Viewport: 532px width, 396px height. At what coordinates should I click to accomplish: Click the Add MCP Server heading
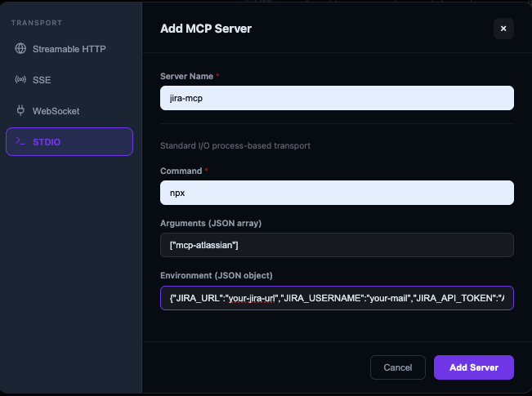(x=206, y=29)
